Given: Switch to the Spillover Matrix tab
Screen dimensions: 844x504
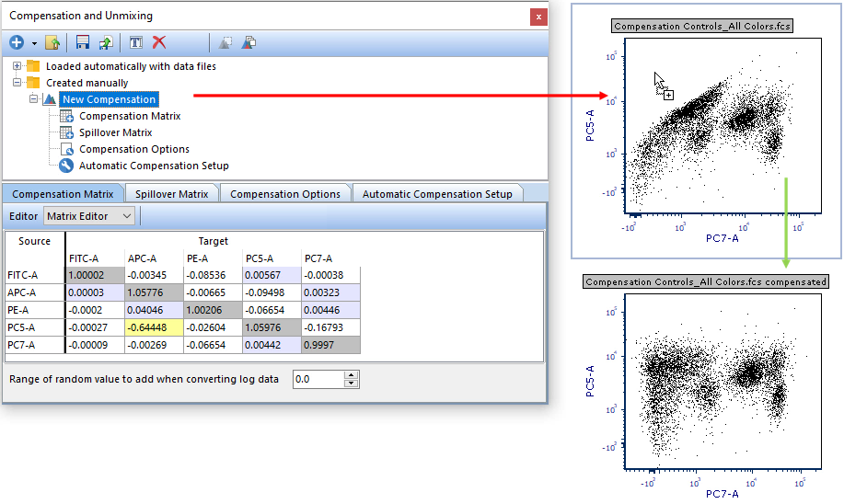Looking at the screenshot, I should click(x=172, y=194).
